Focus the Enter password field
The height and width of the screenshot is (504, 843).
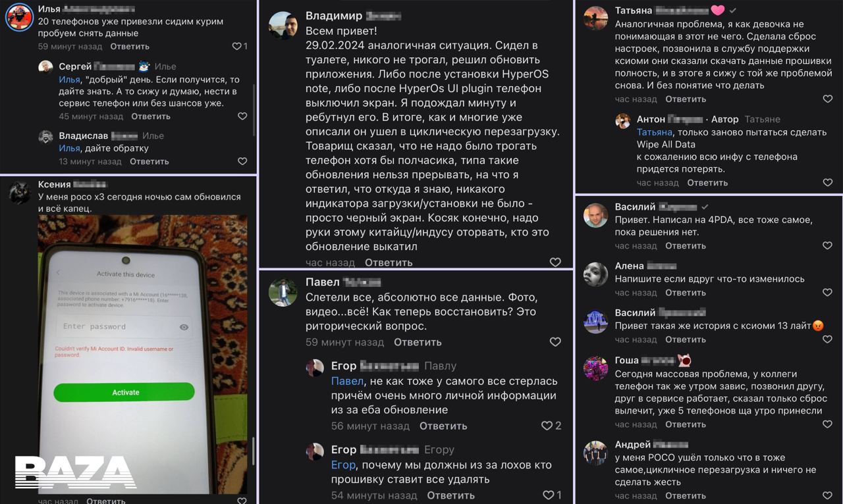pyautogui.click(x=115, y=327)
